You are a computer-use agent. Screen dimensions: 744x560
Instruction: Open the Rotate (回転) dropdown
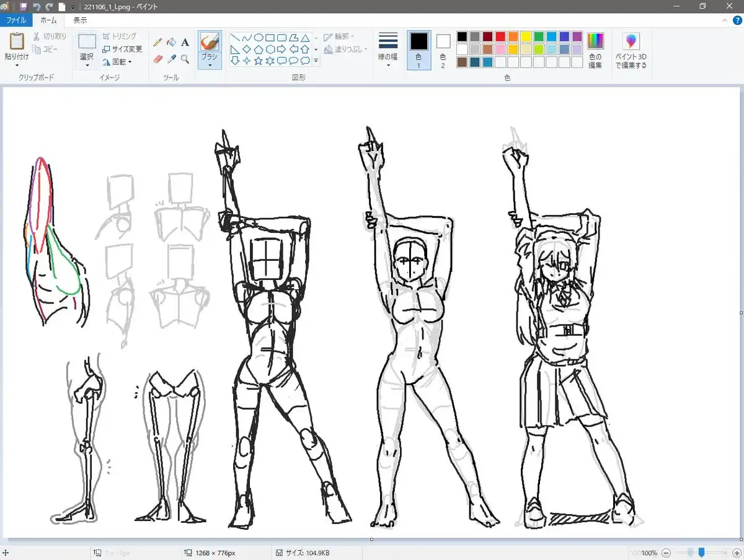point(117,62)
